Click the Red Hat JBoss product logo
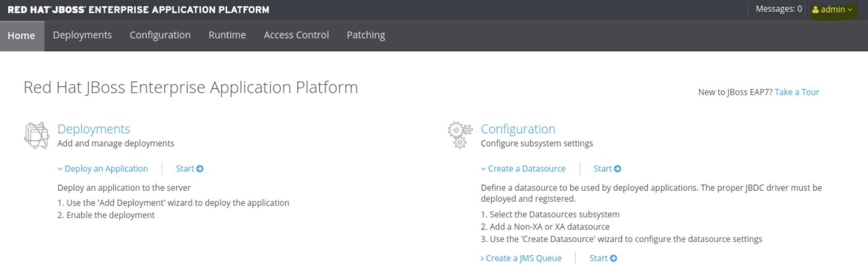Viewport: 868px width, 274px height. pos(138,10)
